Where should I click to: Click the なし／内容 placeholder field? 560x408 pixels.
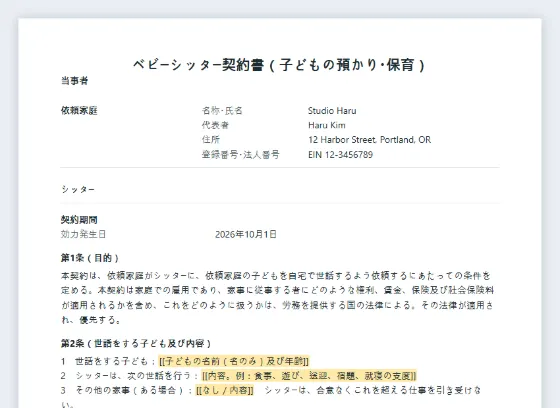pos(225,390)
